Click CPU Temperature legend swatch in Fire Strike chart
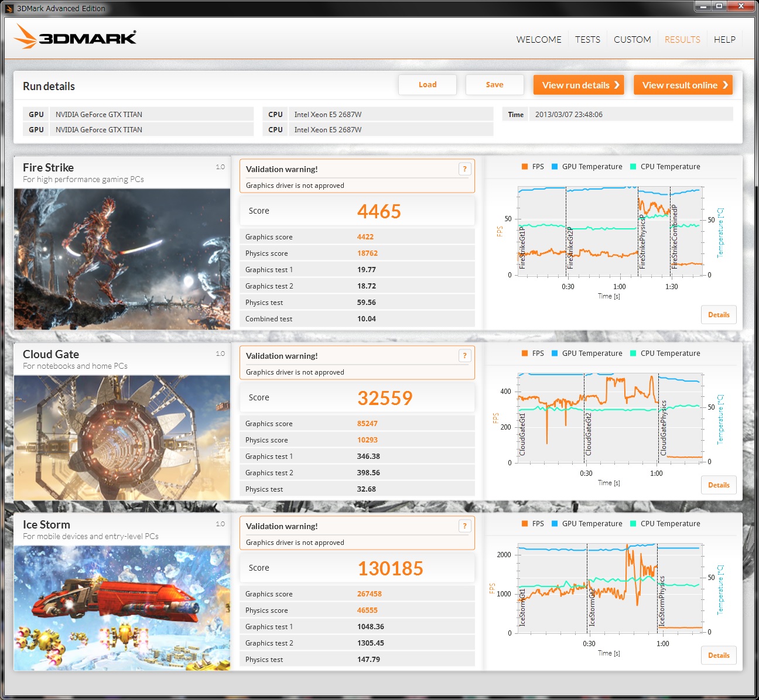This screenshot has height=700, width=759. coord(633,167)
